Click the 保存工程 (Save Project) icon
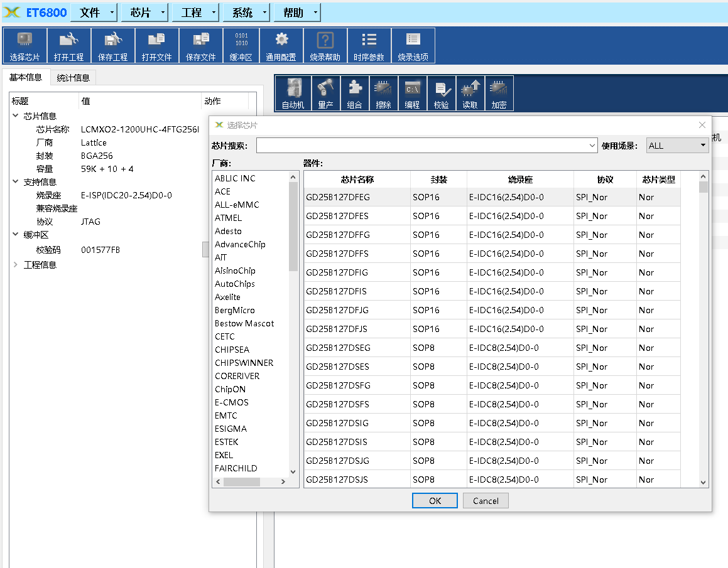Image resolution: width=728 pixels, height=568 pixels. (112, 46)
